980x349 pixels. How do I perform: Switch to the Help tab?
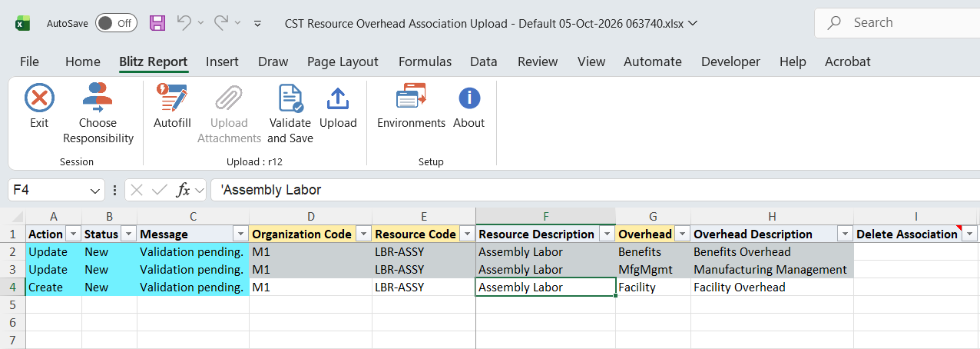click(793, 61)
